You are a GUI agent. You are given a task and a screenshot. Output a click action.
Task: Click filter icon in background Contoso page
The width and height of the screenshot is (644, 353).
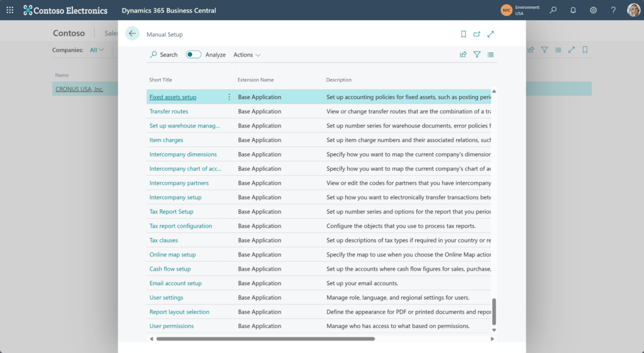click(544, 50)
